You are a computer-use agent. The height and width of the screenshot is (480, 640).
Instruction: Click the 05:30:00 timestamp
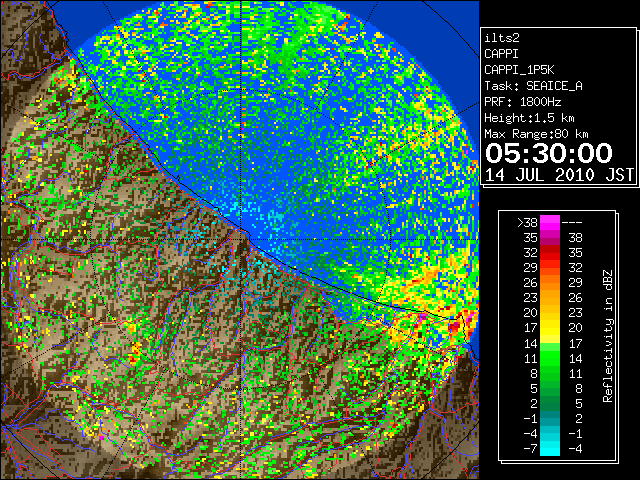(x=549, y=153)
